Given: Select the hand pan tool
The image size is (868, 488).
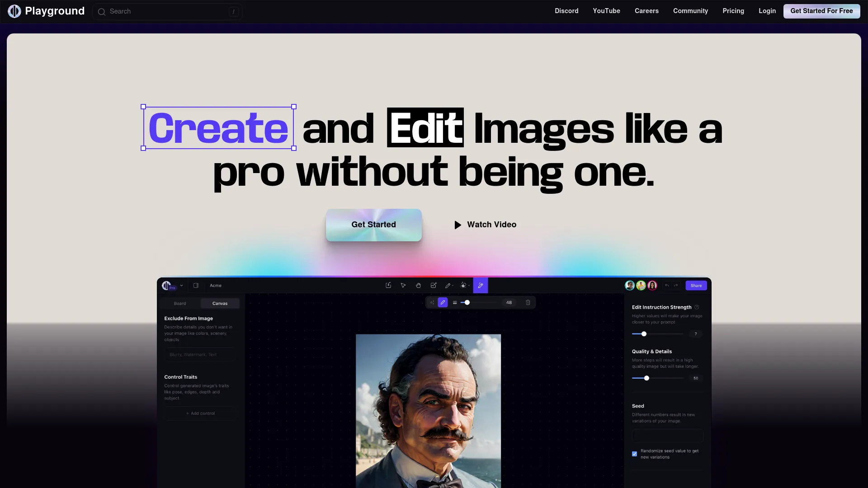Looking at the screenshot, I should point(418,286).
